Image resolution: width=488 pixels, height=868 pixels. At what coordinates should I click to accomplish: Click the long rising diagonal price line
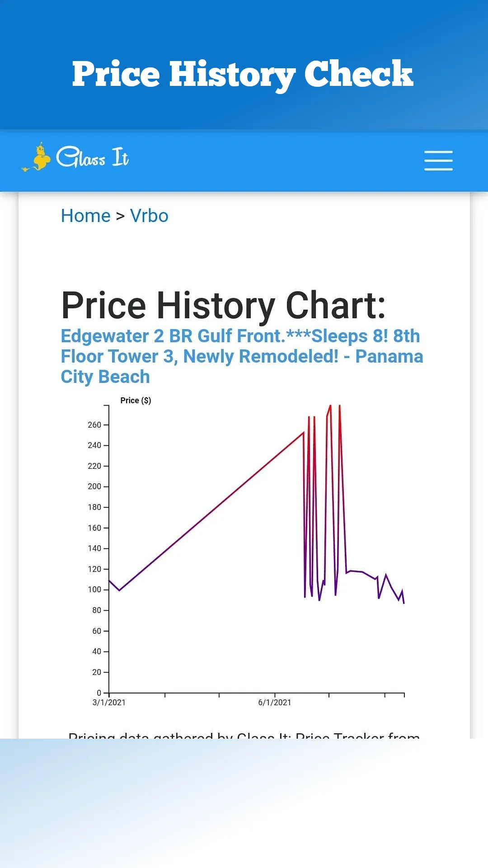pyautogui.click(x=211, y=512)
